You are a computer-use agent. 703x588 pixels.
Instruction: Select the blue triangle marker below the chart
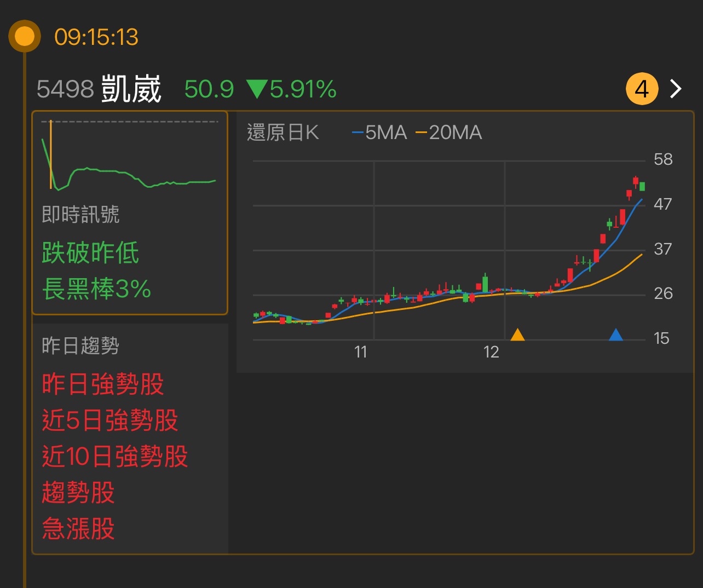tap(616, 335)
